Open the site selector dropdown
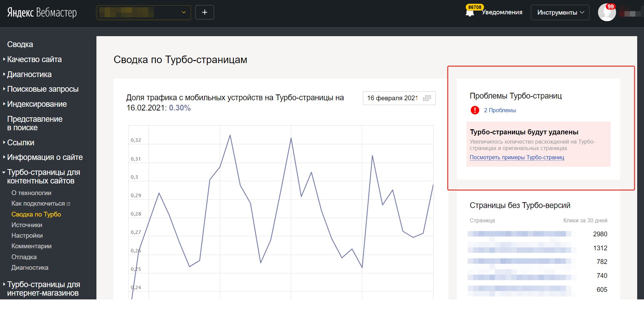 pos(144,12)
